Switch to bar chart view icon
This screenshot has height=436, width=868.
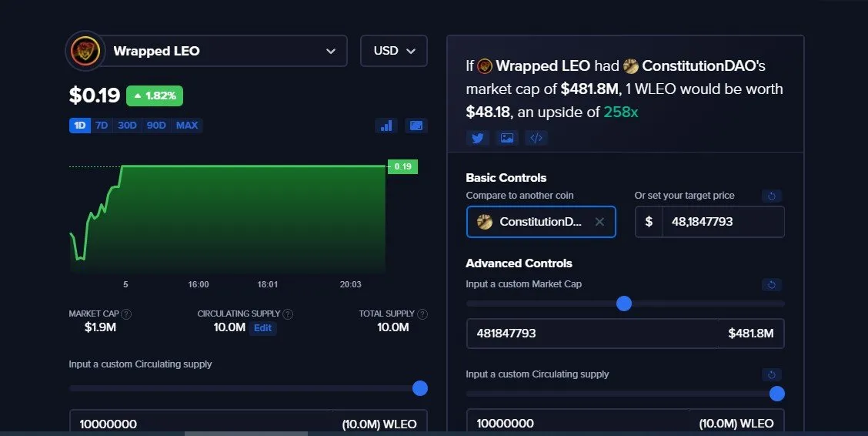tap(386, 126)
